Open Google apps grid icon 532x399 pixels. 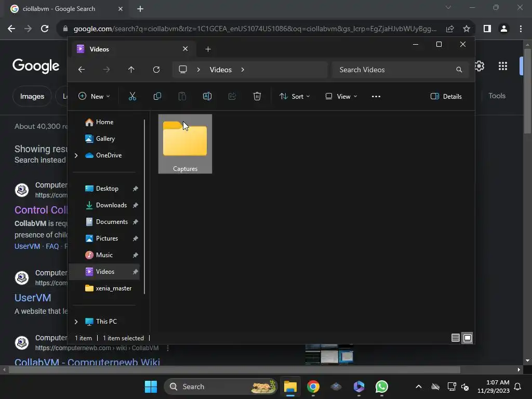coord(503,66)
